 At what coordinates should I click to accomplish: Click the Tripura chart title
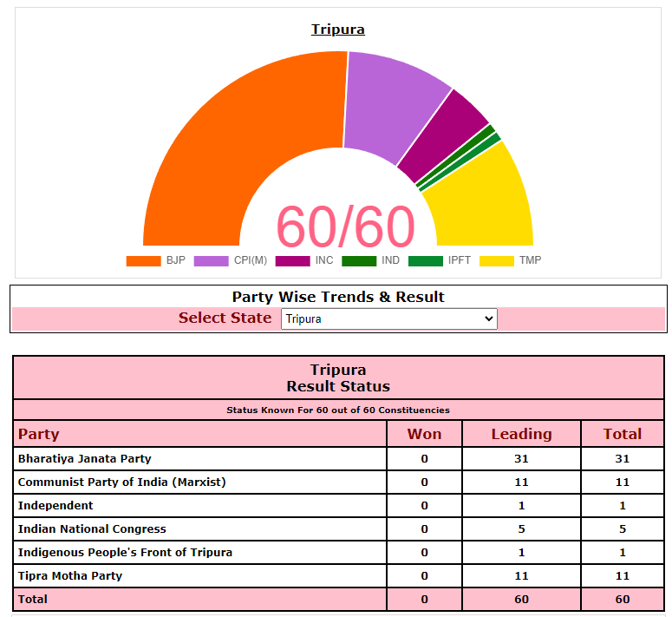[x=338, y=30]
